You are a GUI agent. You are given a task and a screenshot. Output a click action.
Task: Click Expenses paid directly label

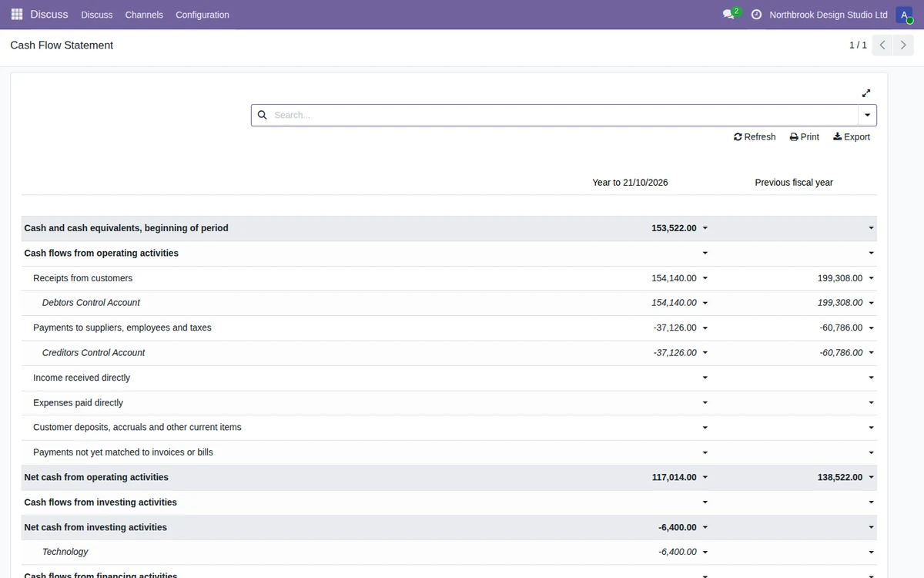click(78, 403)
